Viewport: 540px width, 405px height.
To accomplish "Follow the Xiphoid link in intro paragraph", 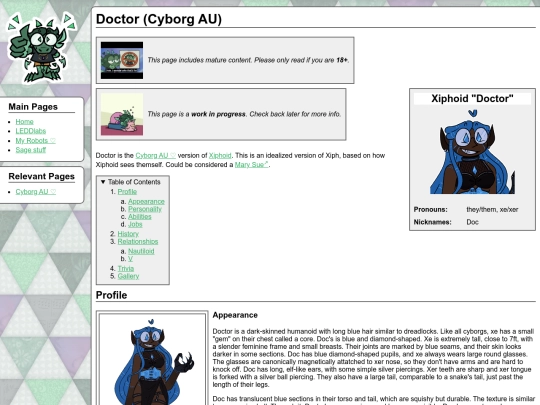I will 220,155.
